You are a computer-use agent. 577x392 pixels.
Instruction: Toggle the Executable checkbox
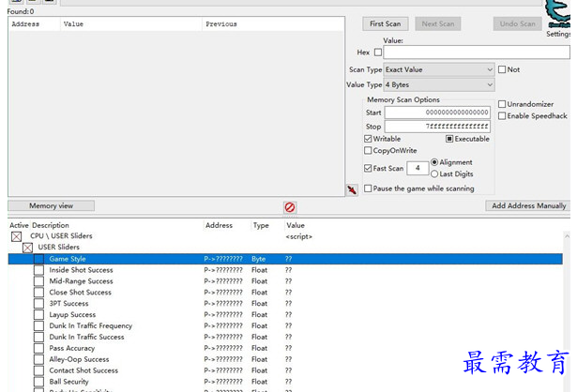449,139
